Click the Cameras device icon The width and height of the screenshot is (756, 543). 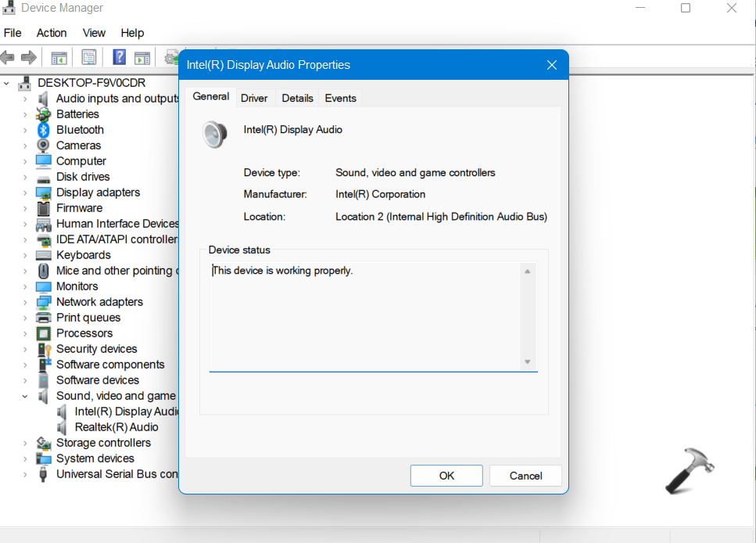(x=44, y=146)
